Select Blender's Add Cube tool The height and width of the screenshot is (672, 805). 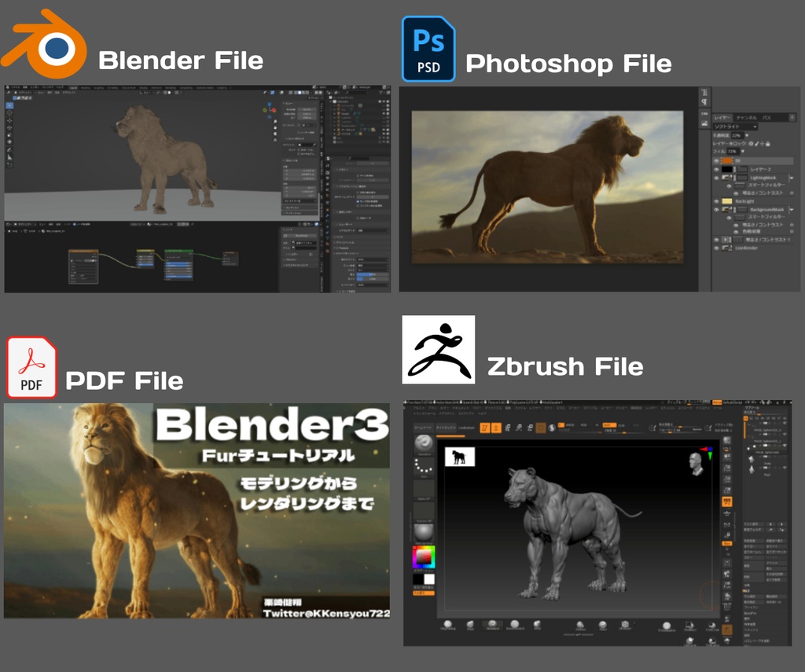[9, 165]
